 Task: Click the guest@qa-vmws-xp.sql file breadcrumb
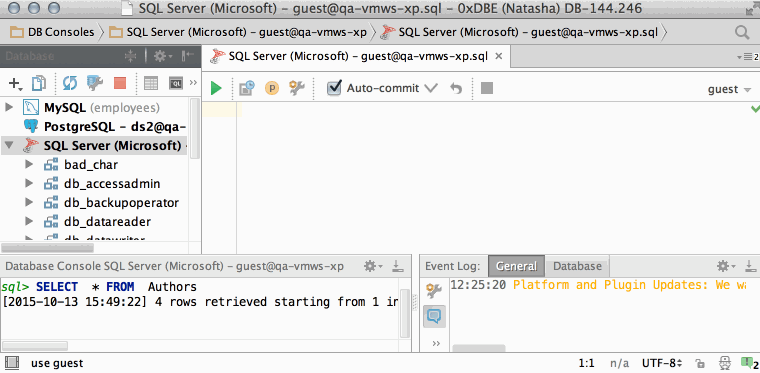tap(519, 32)
